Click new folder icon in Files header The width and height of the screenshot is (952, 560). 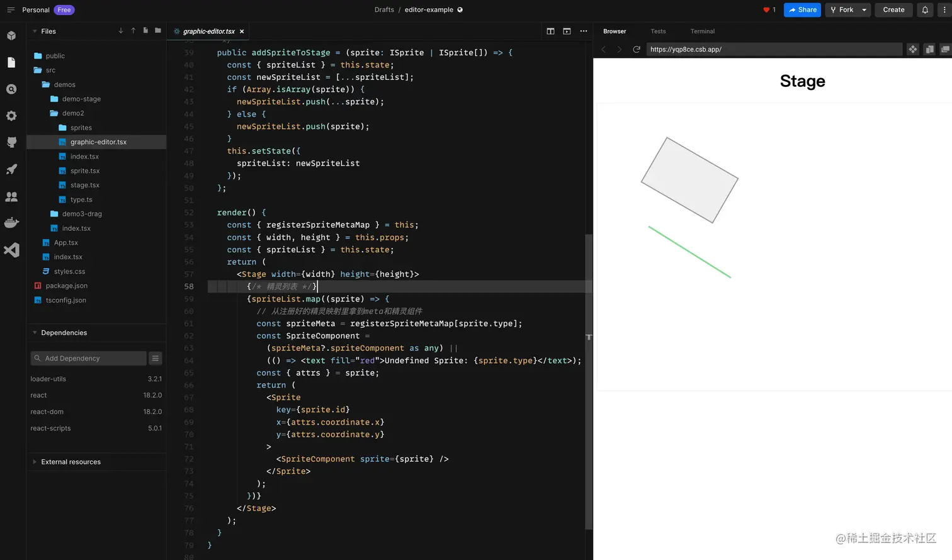coord(158,31)
